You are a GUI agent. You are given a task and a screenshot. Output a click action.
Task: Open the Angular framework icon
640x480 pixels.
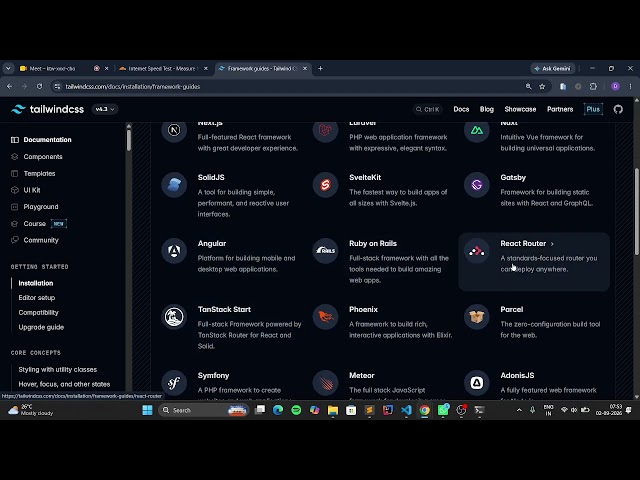click(174, 251)
